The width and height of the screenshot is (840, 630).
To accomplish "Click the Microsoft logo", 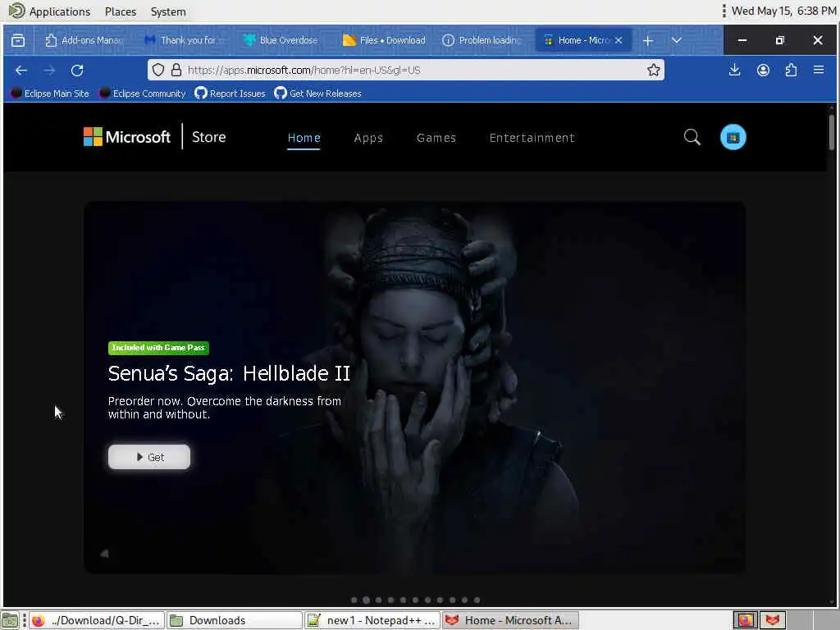I will point(127,137).
